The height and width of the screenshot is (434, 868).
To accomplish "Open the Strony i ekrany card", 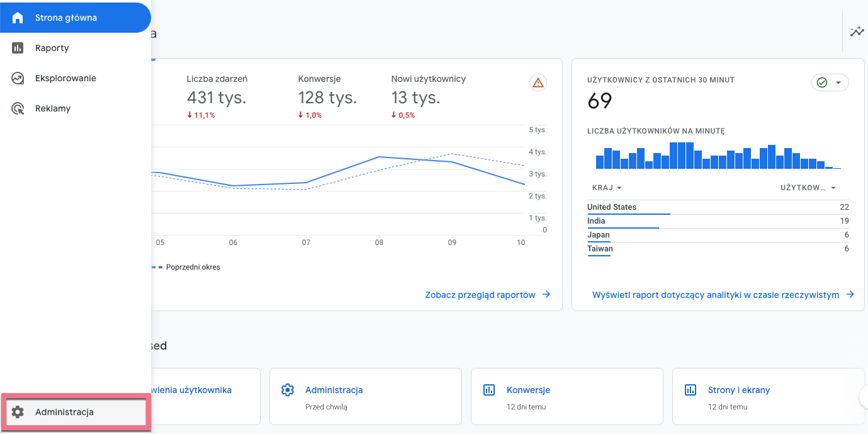I will tap(768, 397).
